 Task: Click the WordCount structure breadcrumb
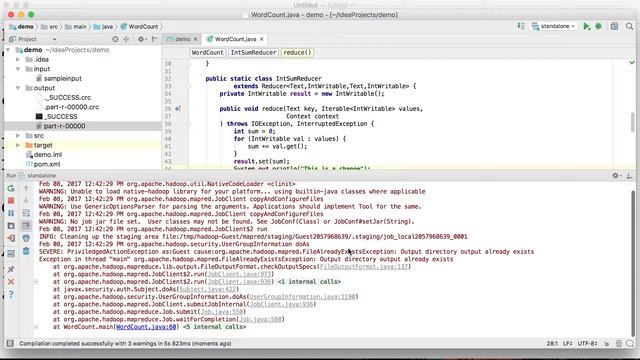click(207, 53)
